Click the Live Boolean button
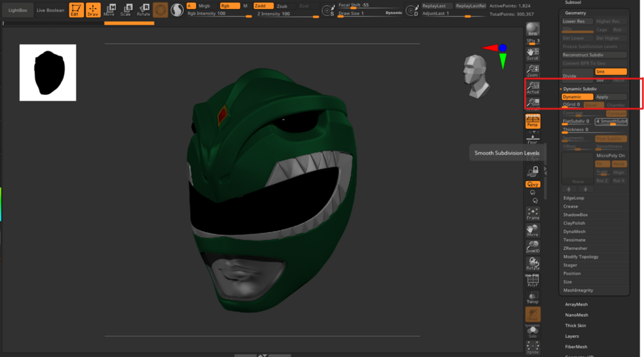644x357 pixels. click(50, 10)
